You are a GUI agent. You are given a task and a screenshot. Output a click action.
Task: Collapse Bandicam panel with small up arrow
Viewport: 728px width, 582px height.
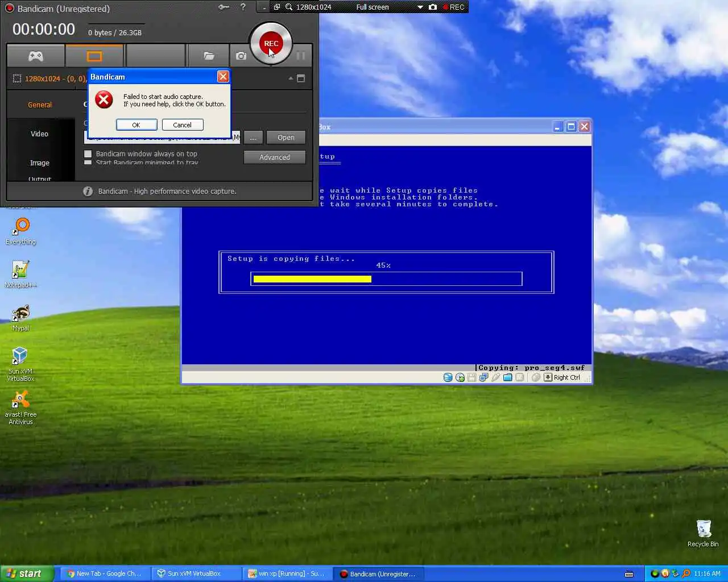[291, 78]
